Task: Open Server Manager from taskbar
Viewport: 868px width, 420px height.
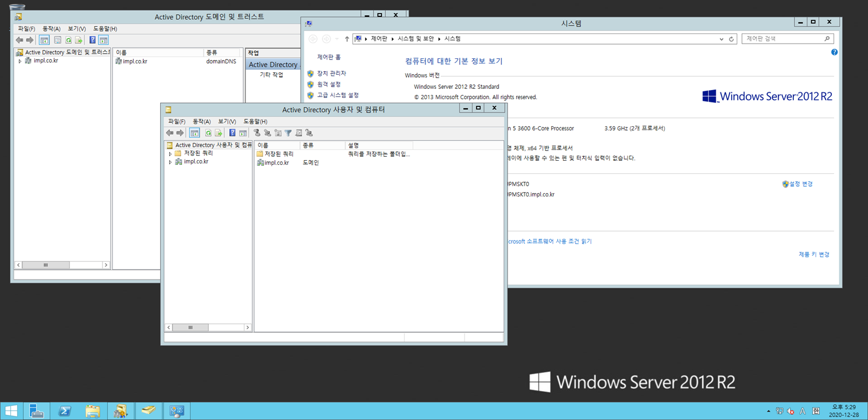Action: 37,411
